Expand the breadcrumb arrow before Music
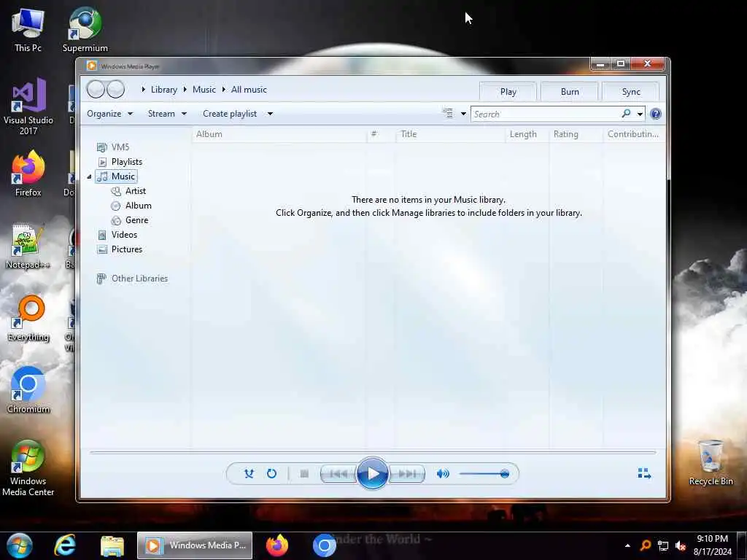The image size is (747, 560). 185,90
